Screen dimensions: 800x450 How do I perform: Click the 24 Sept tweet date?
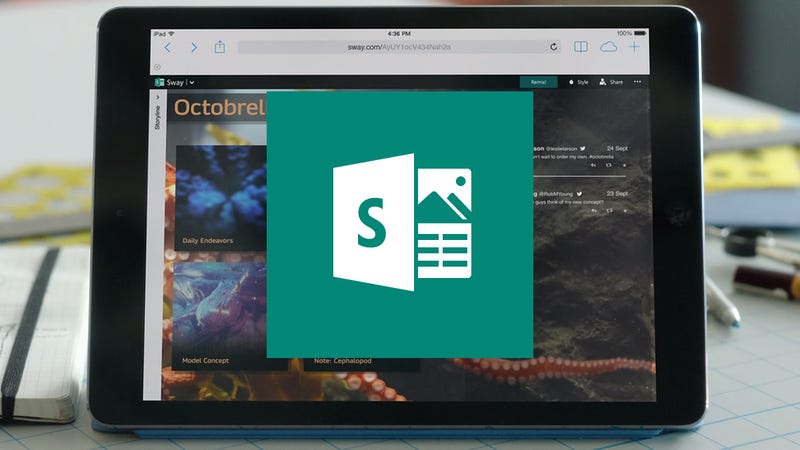tap(617, 148)
